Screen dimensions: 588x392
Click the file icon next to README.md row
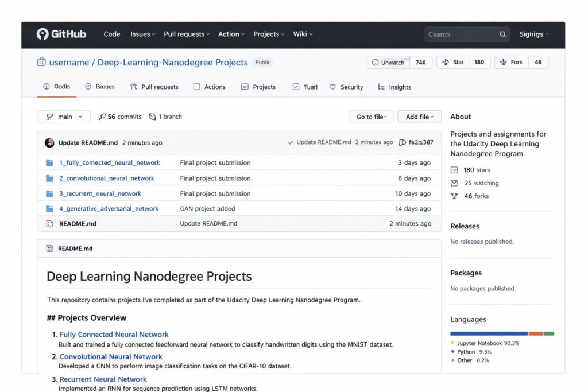(49, 224)
